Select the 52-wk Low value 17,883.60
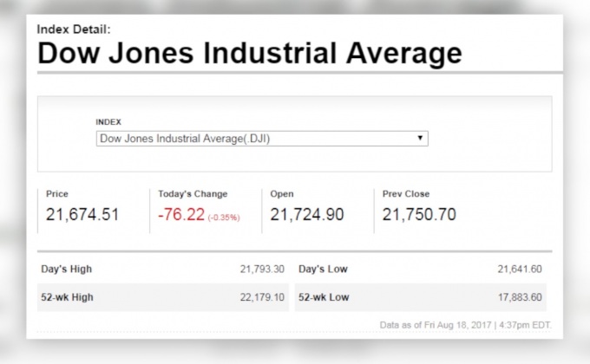 click(519, 297)
